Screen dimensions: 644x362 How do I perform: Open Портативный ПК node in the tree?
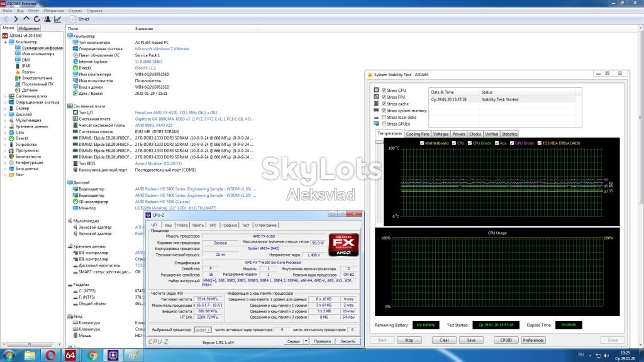38,84
